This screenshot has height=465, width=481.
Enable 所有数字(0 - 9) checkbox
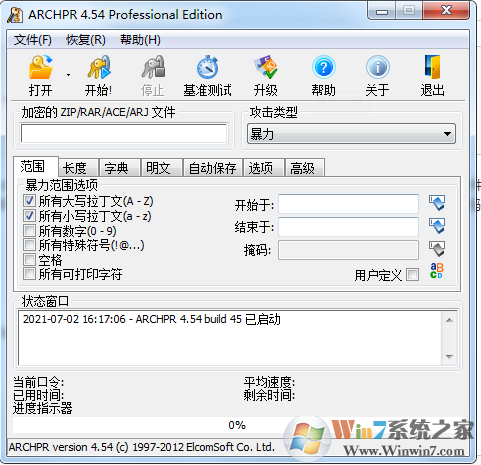pos(29,230)
